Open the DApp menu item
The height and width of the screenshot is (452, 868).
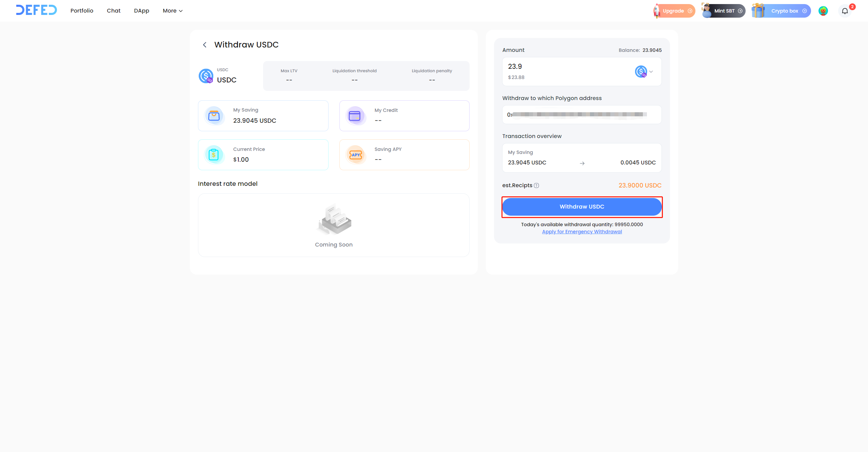coord(141,11)
